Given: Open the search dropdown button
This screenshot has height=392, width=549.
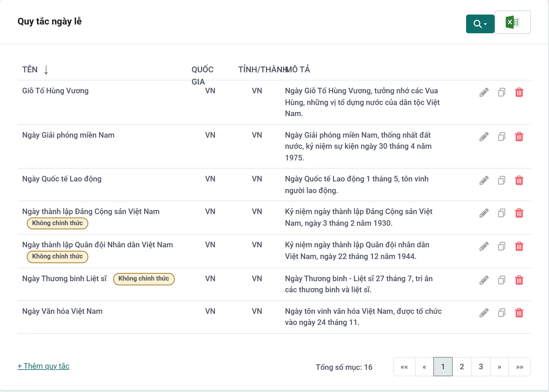Looking at the screenshot, I should [x=480, y=24].
